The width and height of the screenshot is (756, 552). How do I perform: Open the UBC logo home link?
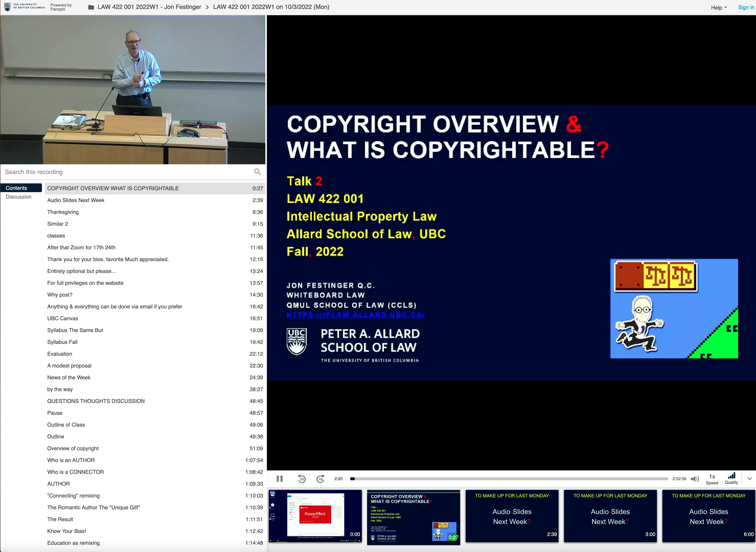(x=24, y=7)
